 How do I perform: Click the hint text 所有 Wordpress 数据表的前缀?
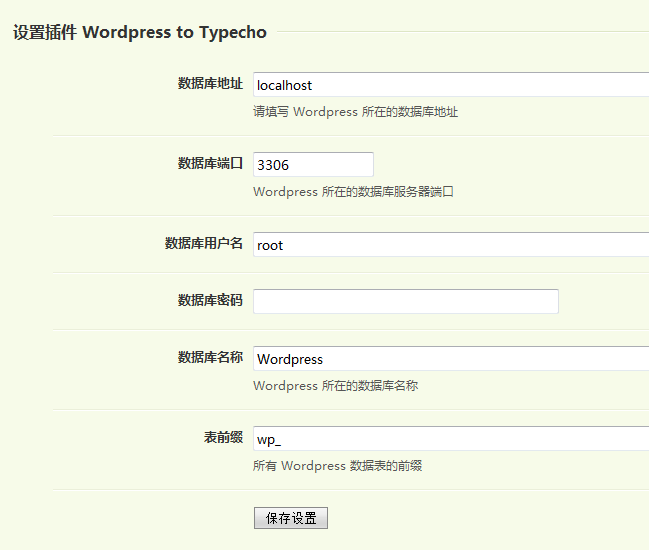point(337,466)
